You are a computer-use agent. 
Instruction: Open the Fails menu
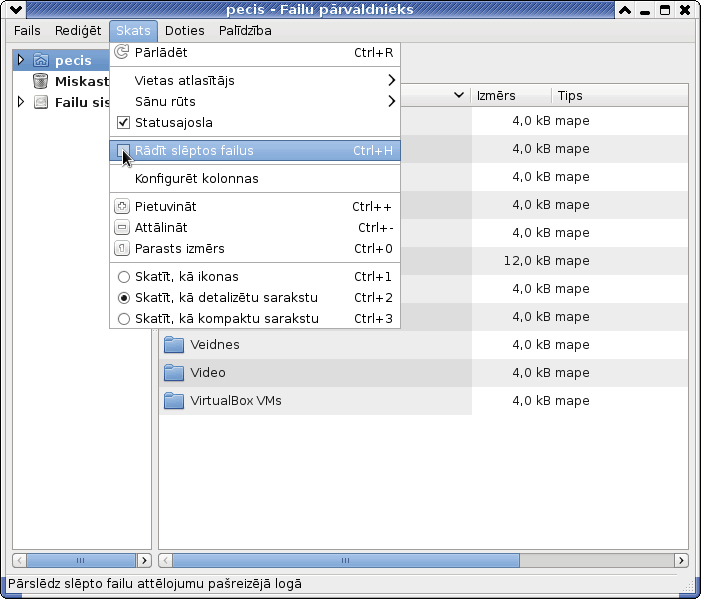point(27,30)
